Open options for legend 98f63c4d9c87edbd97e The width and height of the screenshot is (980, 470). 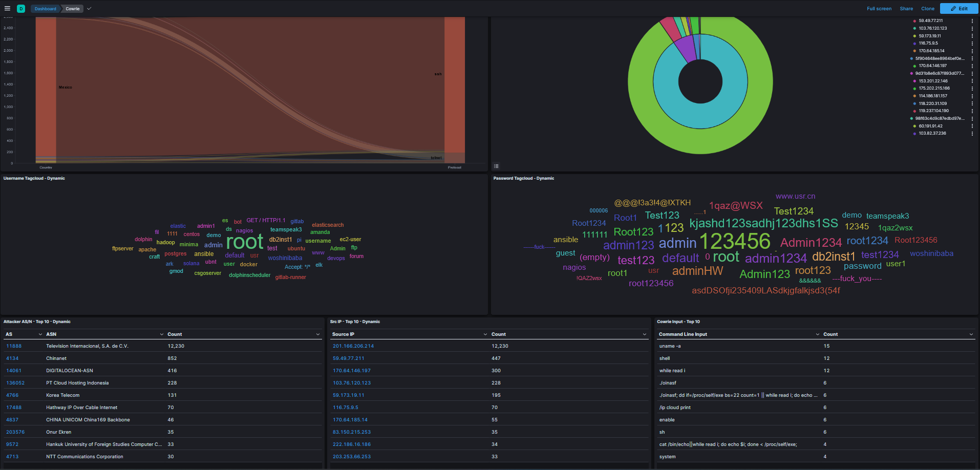[x=972, y=118]
